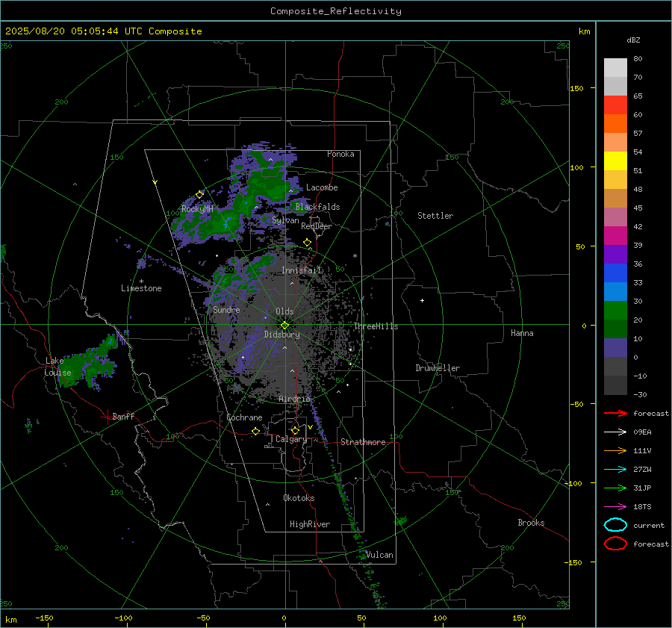Select the light gray 70-80 dBZ swatch
This screenshot has width=672, height=628.
pyautogui.click(x=615, y=68)
